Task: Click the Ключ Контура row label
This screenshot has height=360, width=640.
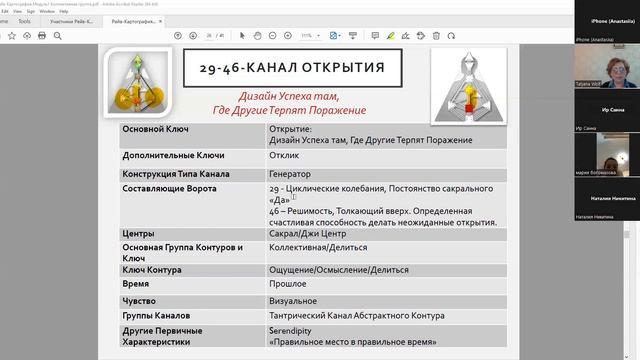Action: point(152,270)
